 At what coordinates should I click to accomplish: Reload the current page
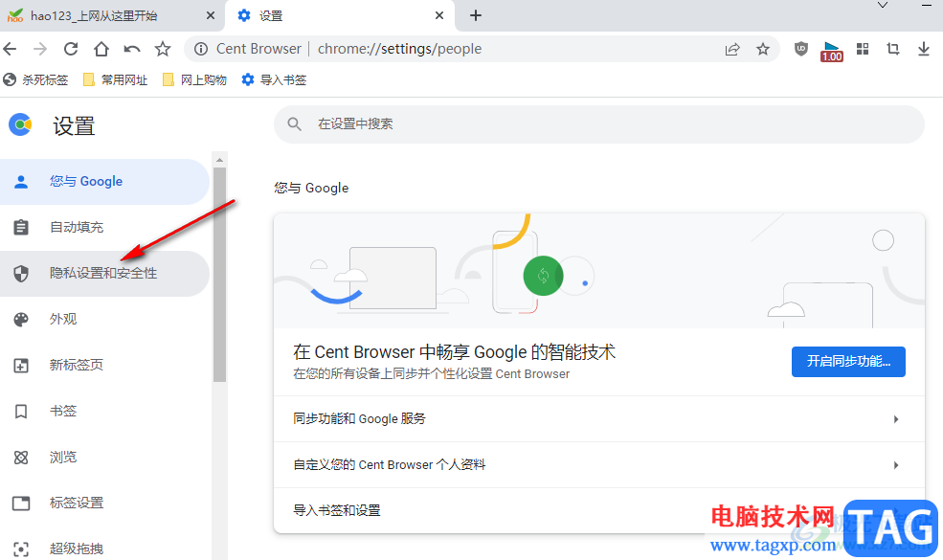(71, 49)
